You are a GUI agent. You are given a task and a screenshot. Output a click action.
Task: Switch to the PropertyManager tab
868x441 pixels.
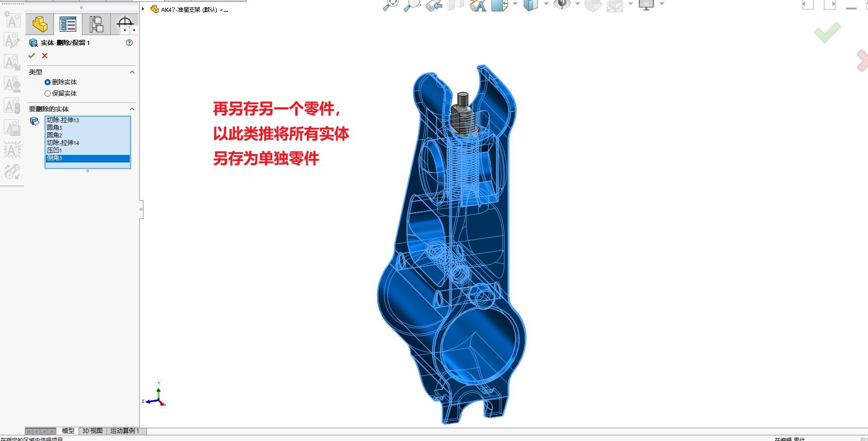pos(68,24)
